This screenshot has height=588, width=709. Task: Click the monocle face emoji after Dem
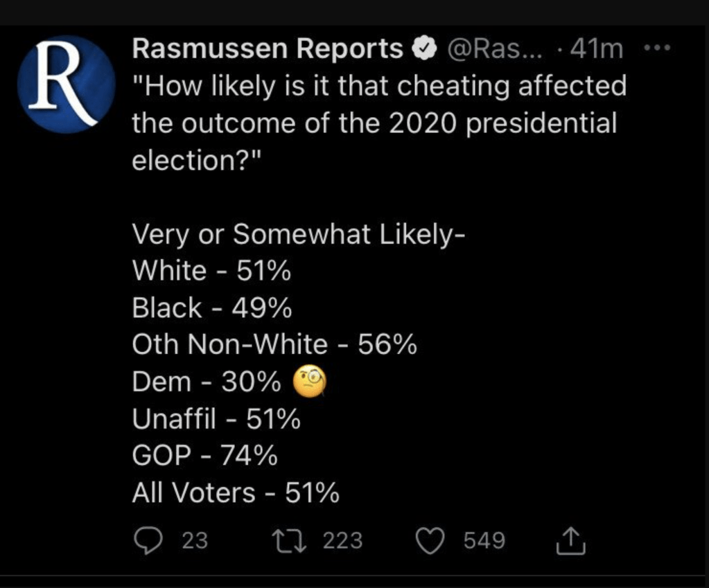point(309,380)
